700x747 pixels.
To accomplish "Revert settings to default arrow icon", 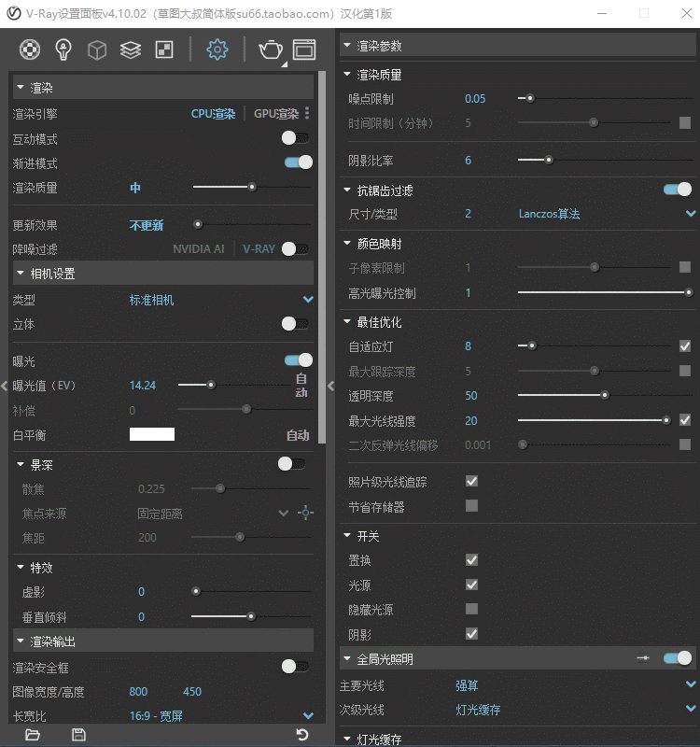I will [302, 735].
